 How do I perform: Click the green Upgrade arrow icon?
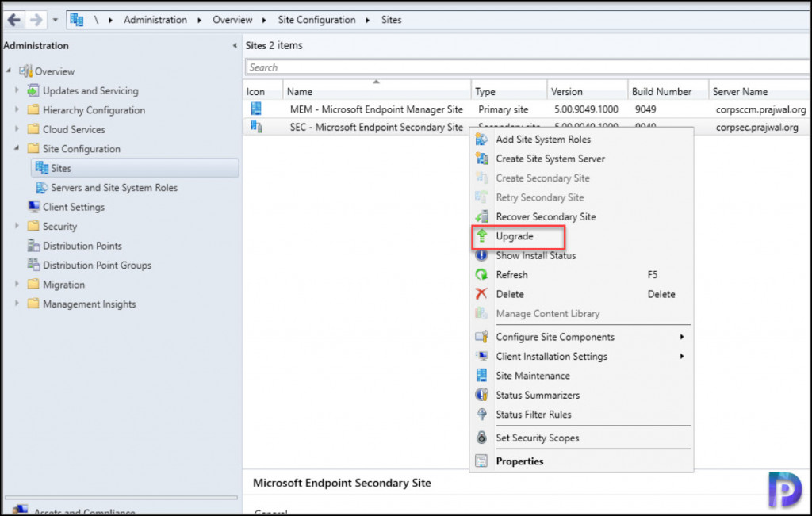[x=481, y=236]
